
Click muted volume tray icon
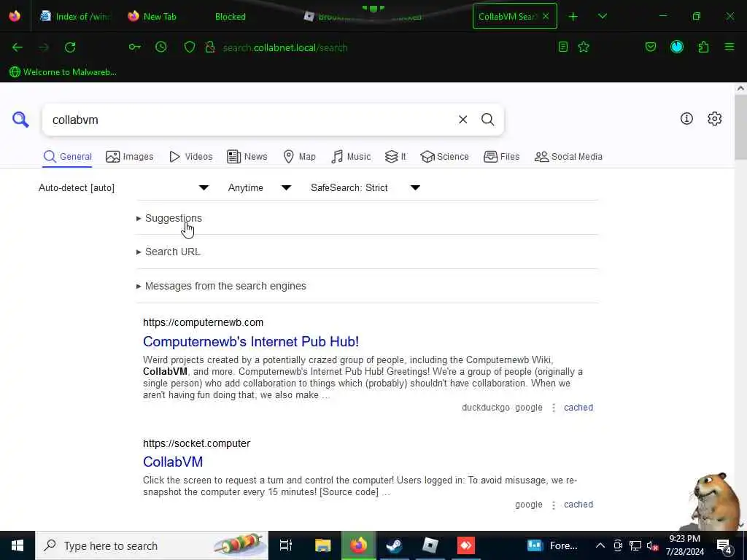[652, 545]
